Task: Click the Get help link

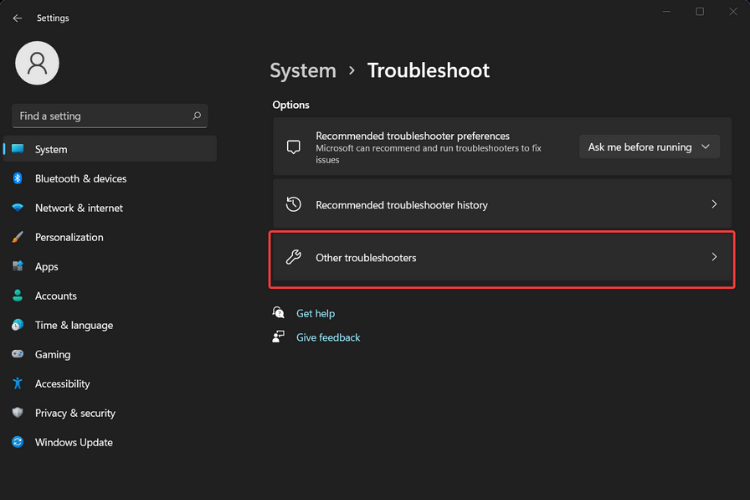Action: pos(315,313)
